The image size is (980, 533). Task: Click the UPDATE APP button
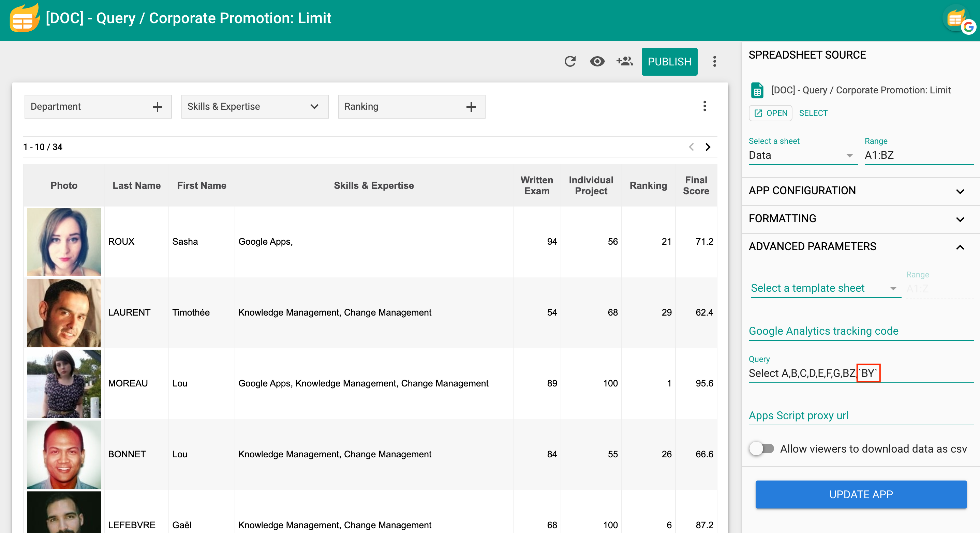pos(861,494)
